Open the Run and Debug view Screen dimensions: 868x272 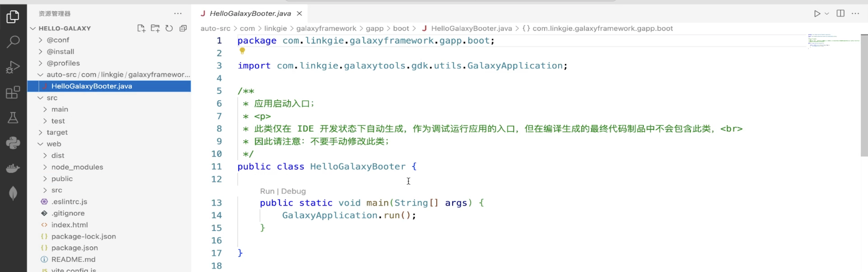click(13, 67)
